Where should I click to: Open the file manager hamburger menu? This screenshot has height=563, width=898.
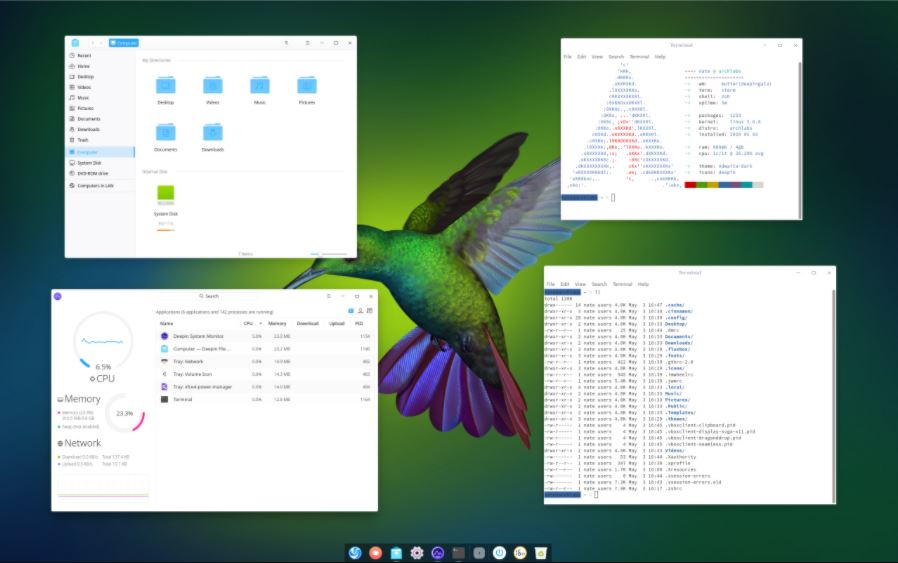[x=308, y=42]
